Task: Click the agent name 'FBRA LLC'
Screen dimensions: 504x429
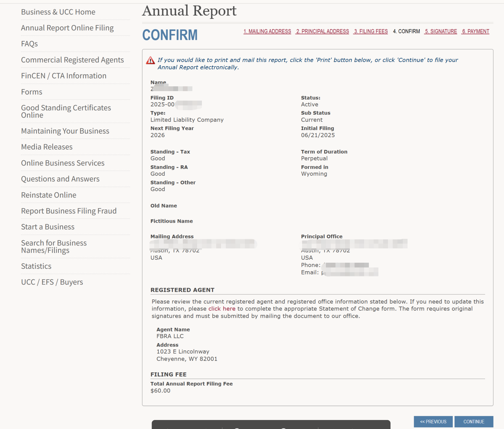Action: pos(170,336)
